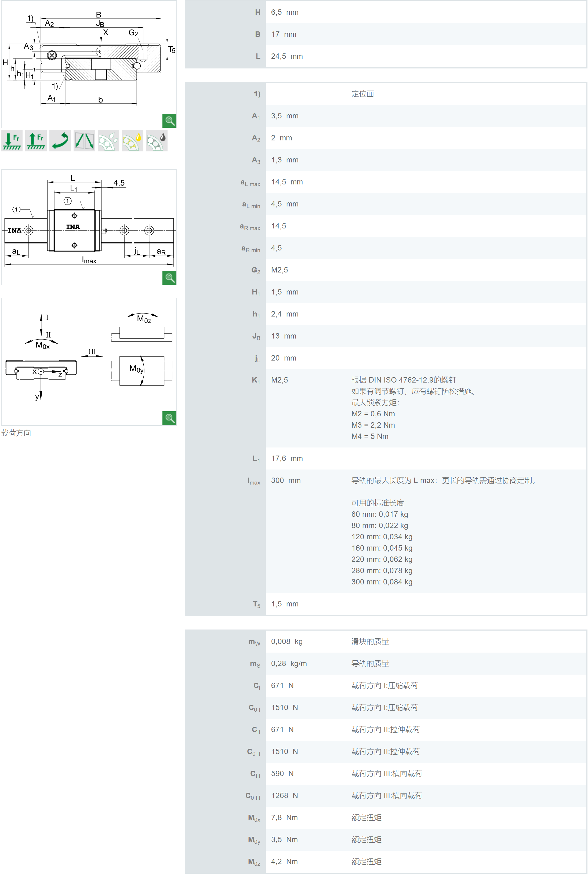Screen dimensions: 588x895
Task: Select C II load rating 671 N
Action: pos(282,730)
